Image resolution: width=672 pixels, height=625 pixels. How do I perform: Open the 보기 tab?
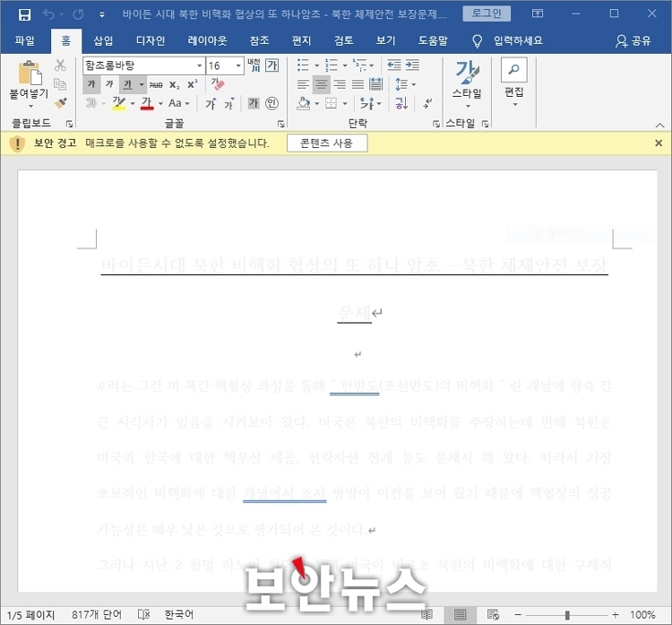(x=385, y=40)
